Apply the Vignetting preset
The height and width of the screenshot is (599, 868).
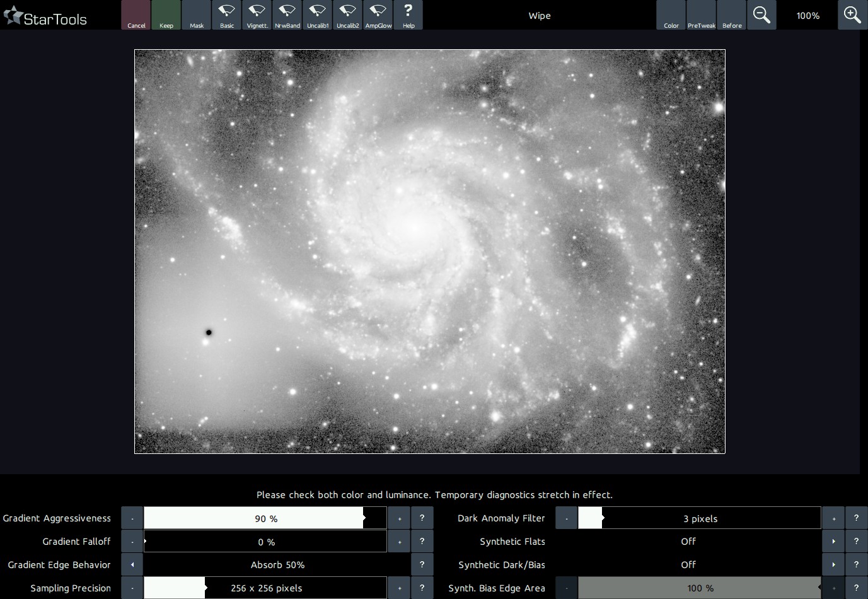click(257, 15)
